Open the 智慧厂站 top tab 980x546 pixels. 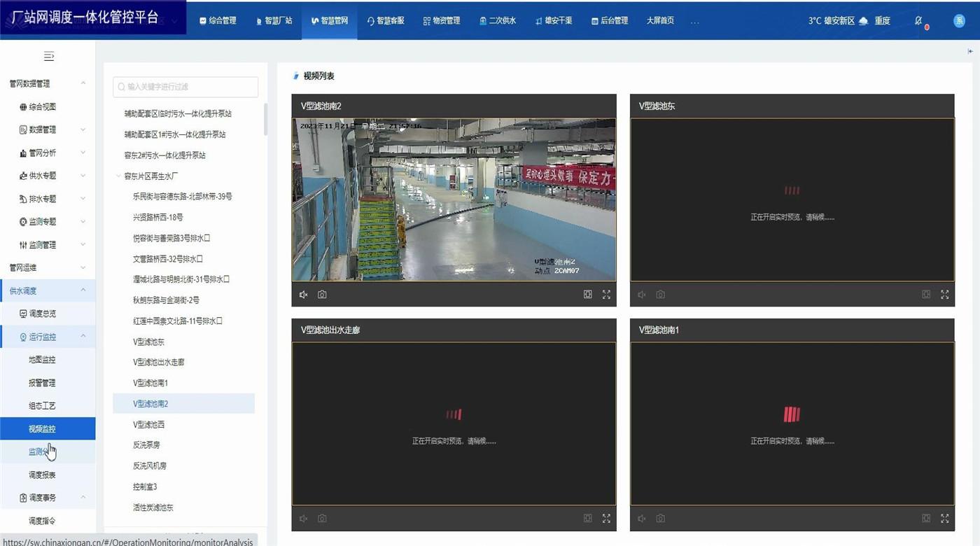coord(274,21)
